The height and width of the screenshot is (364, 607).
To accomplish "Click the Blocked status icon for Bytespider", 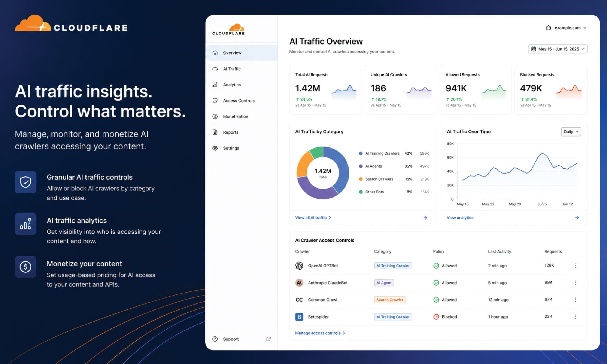I will pos(436,317).
